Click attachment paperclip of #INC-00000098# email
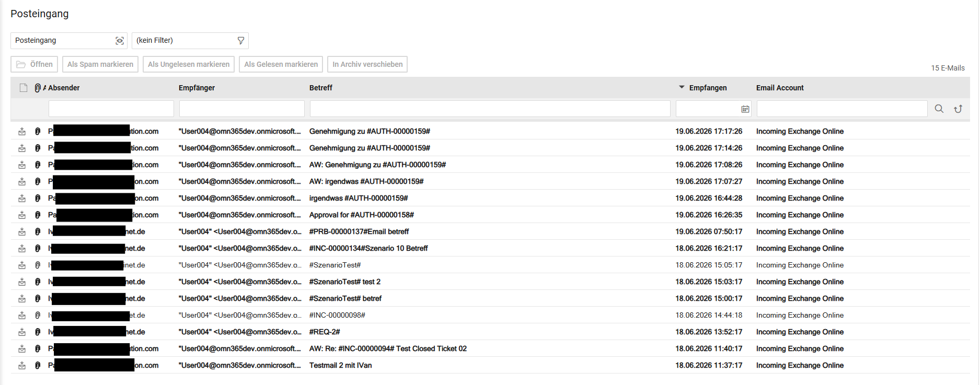 38,315
